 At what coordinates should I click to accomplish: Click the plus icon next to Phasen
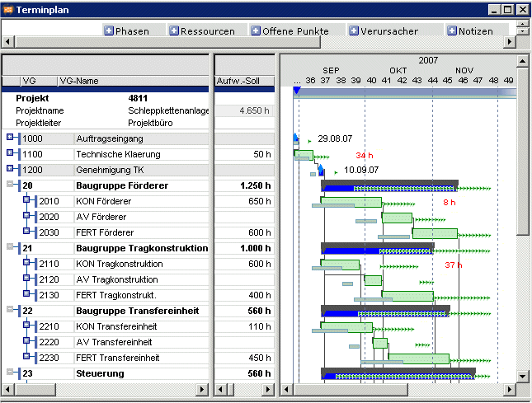[109, 30]
